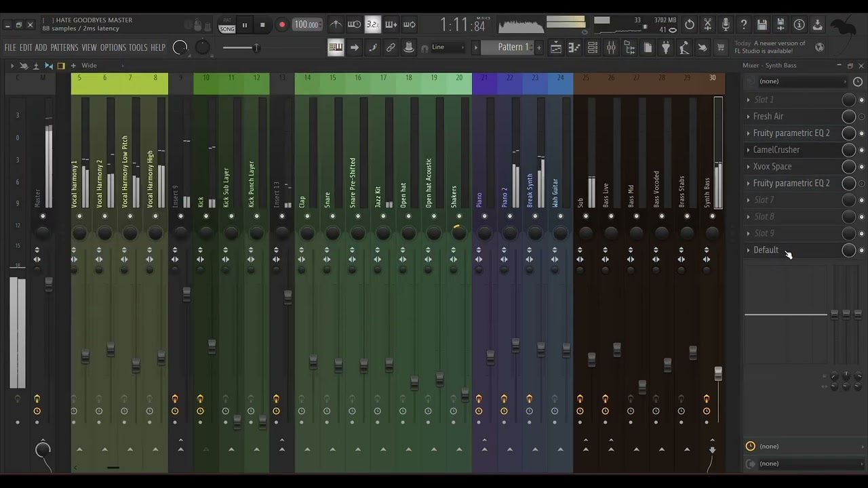Open the first Fruity parametric EQ 2 plugin

(x=791, y=134)
